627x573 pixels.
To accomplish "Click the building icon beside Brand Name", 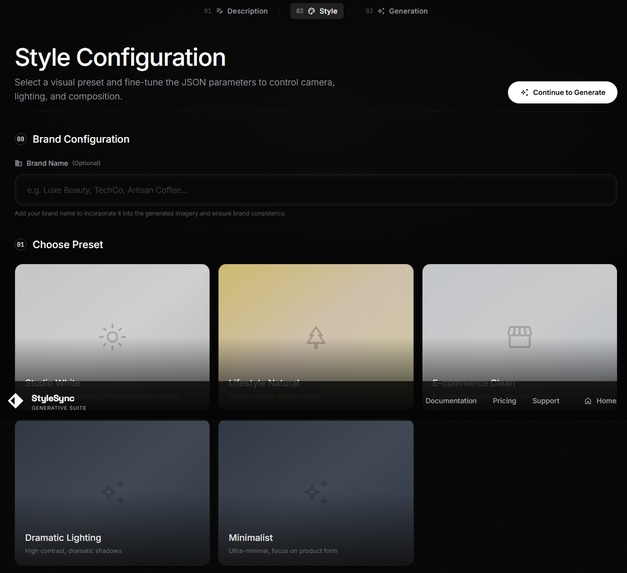I will [x=18, y=163].
